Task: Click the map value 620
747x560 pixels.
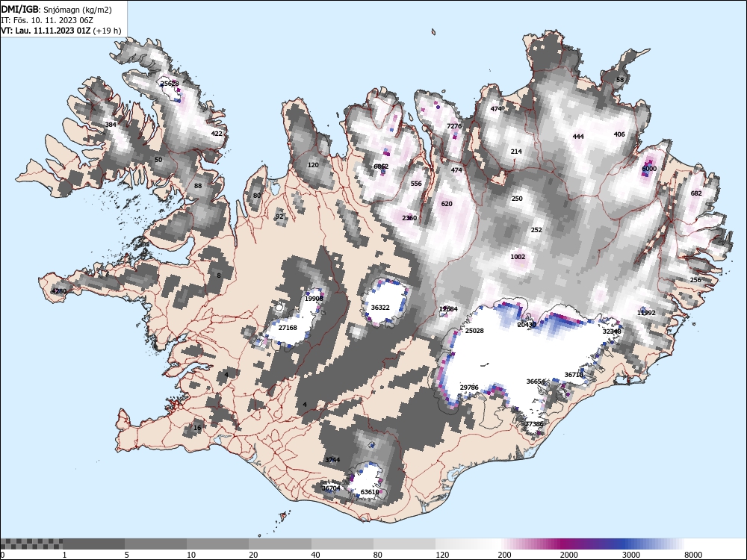Action: (x=447, y=204)
